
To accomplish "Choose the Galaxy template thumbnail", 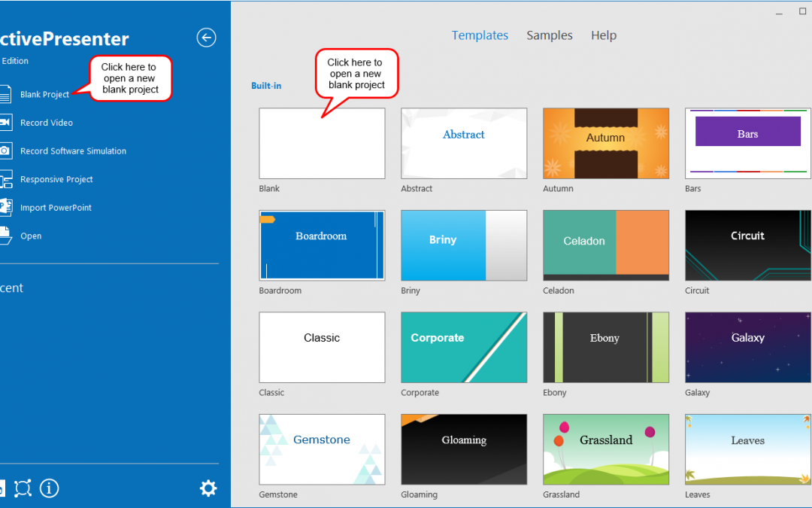I will tap(747, 347).
